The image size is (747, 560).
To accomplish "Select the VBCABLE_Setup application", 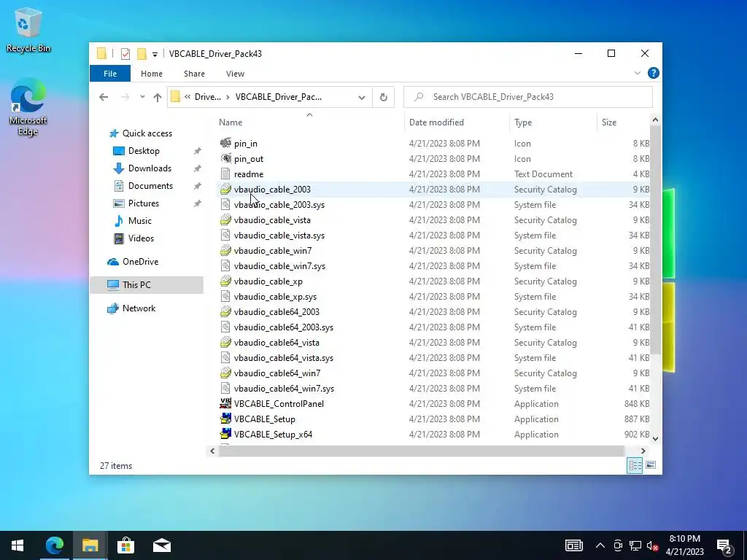I will pyautogui.click(x=264, y=419).
